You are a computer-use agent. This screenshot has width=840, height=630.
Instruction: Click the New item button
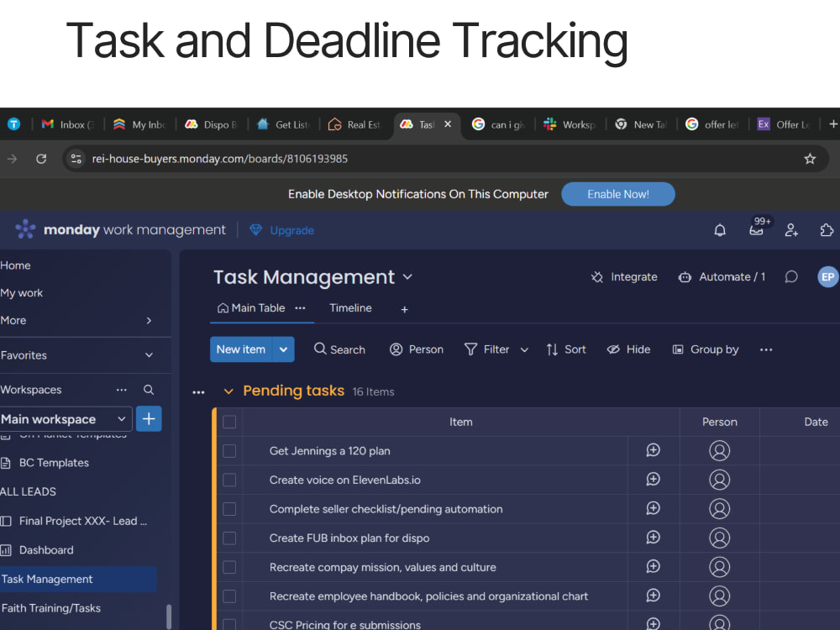(241, 349)
